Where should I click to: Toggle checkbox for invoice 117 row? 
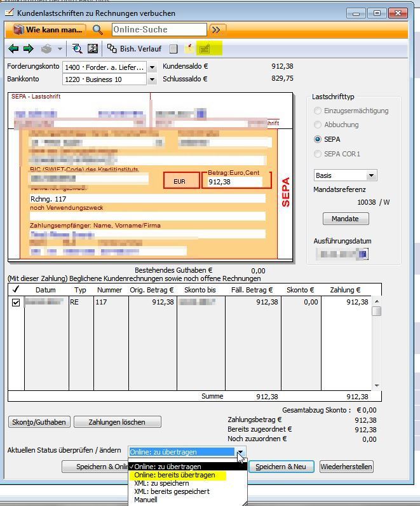[x=16, y=303]
